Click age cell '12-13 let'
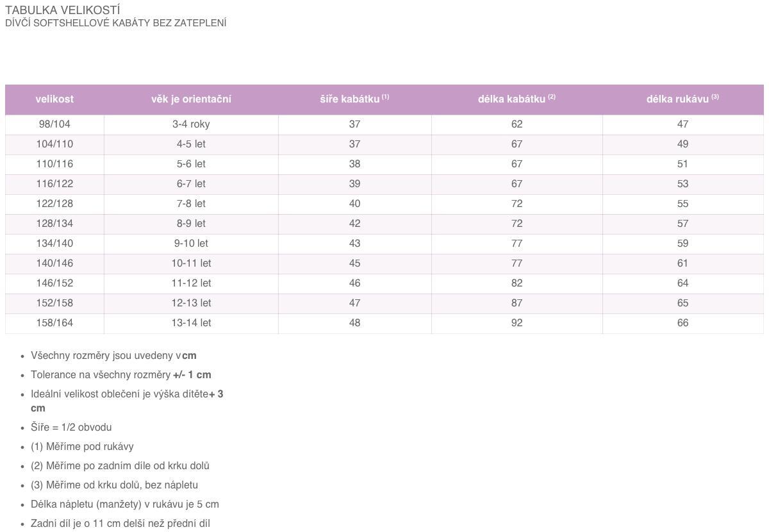Screen dimensions: 769x532 pyautogui.click(x=191, y=303)
